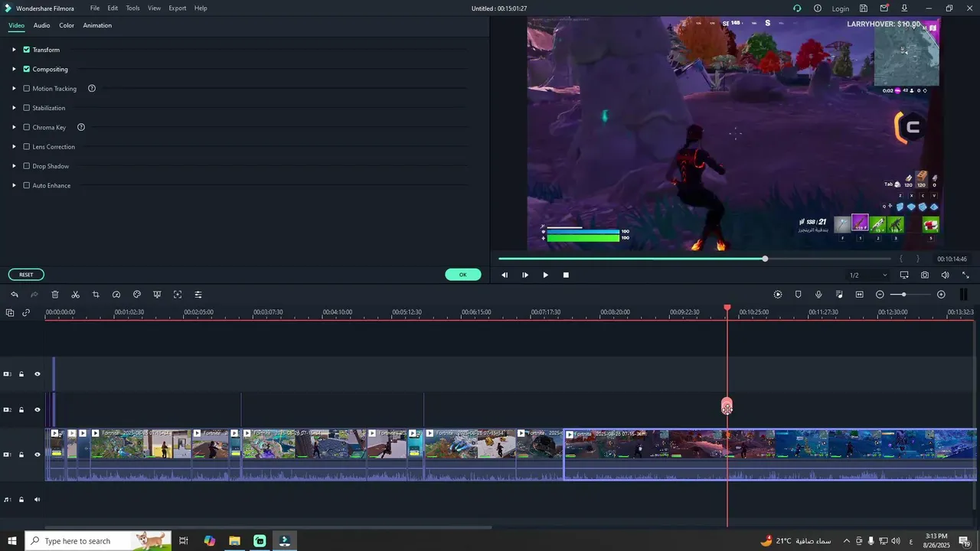The image size is (980, 551).
Task: Open the Audio Mixer music-list icon
Action: point(839,295)
